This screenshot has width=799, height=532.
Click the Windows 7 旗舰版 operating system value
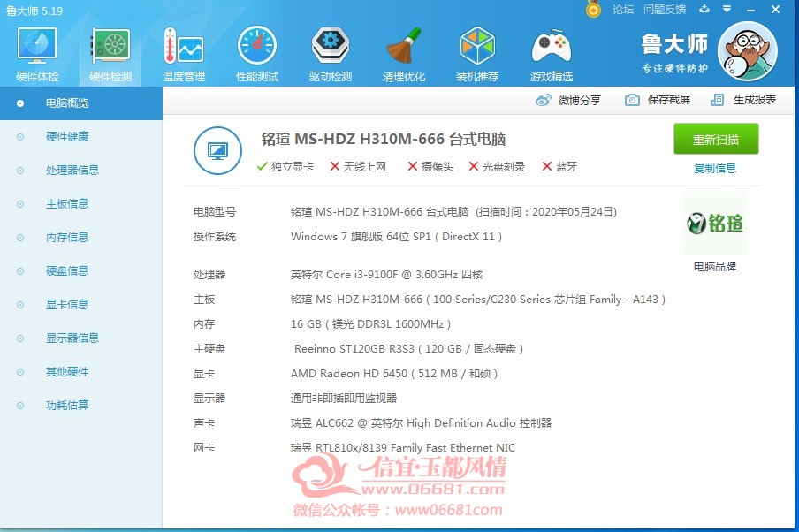pos(396,237)
